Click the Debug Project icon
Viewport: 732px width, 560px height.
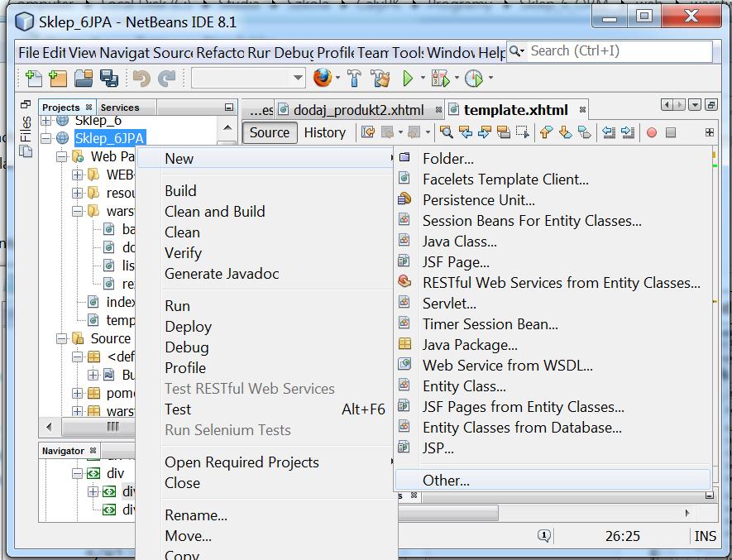440,78
